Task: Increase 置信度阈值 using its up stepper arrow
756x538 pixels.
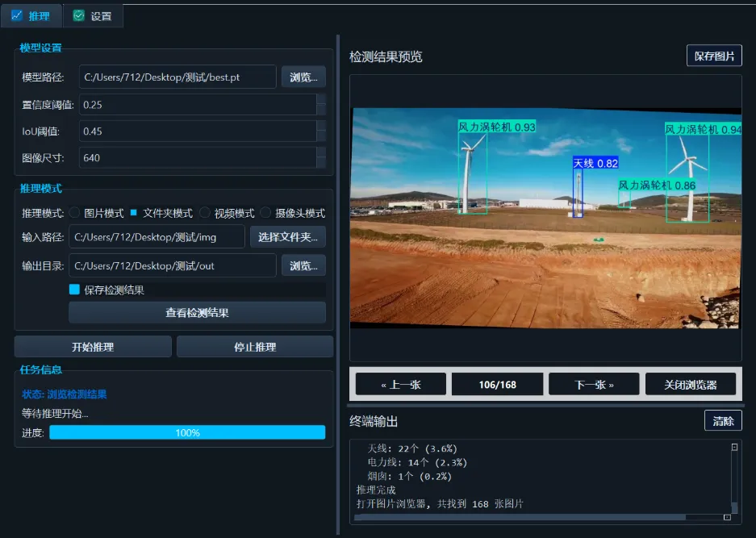Action: pos(322,100)
